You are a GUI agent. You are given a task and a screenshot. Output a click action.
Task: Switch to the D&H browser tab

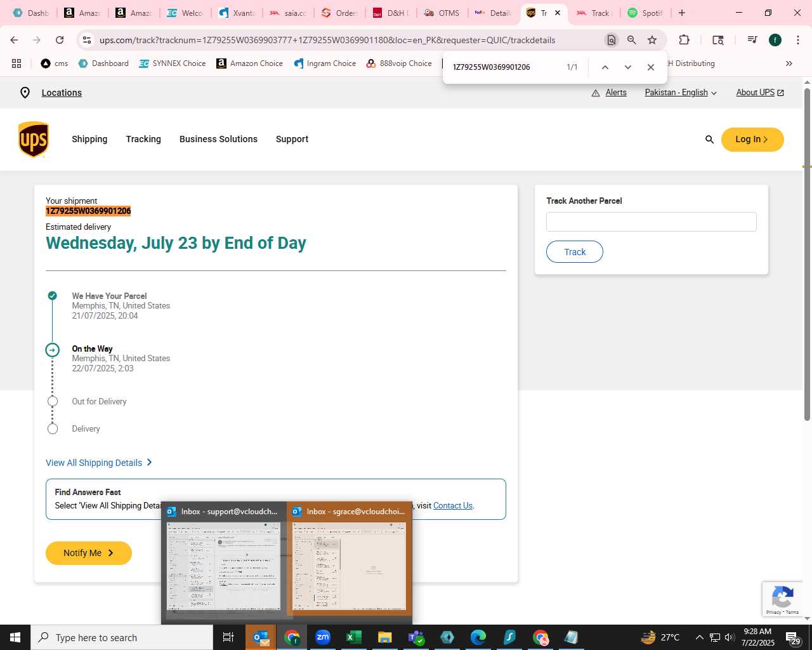click(391, 13)
